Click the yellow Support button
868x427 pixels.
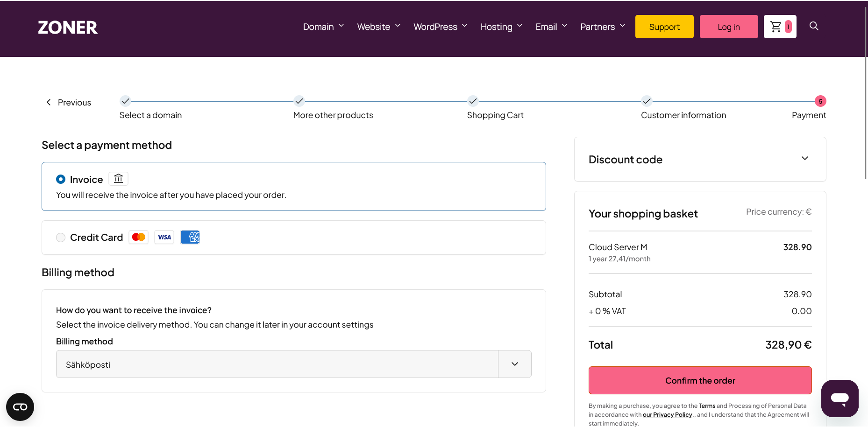[x=664, y=27]
